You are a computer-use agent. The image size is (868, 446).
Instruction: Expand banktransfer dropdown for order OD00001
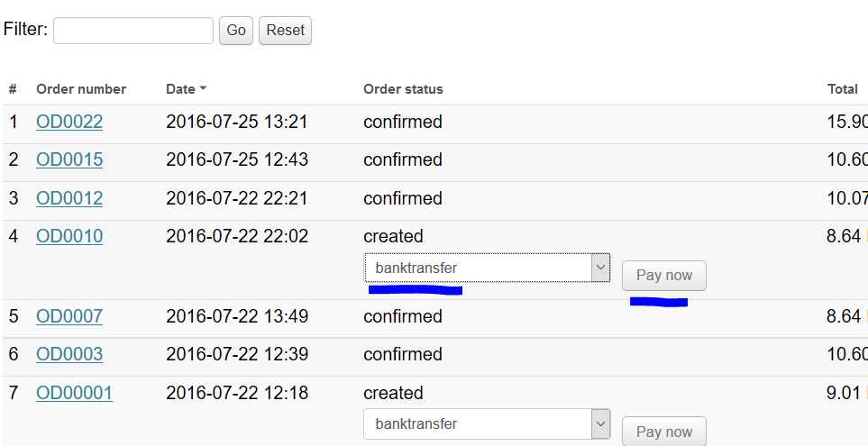(x=487, y=423)
